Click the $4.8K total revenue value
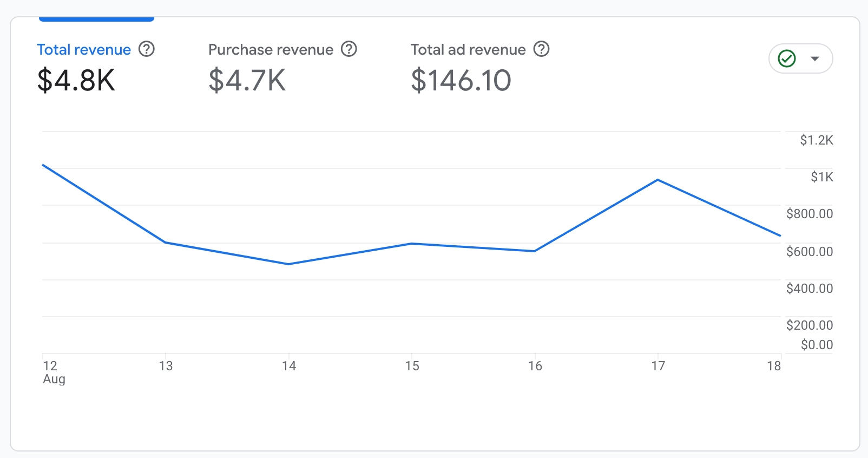This screenshot has height=458, width=868. tap(76, 81)
